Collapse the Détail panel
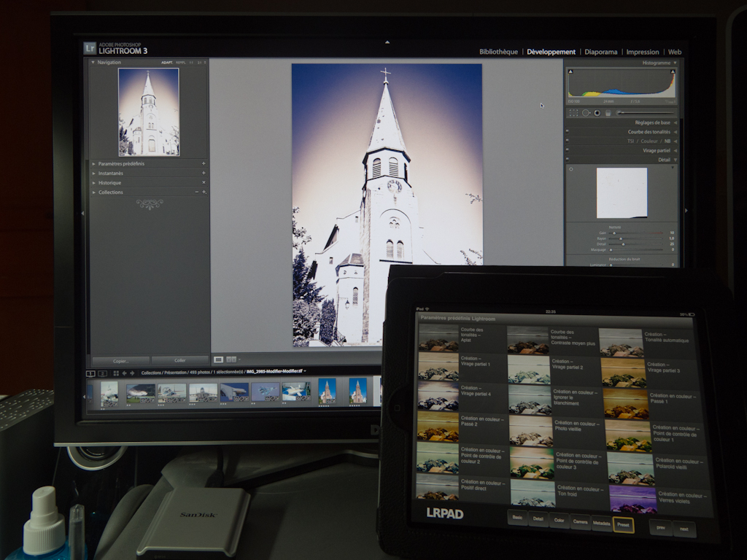Image resolution: width=747 pixels, height=560 pixels. tap(675, 160)
